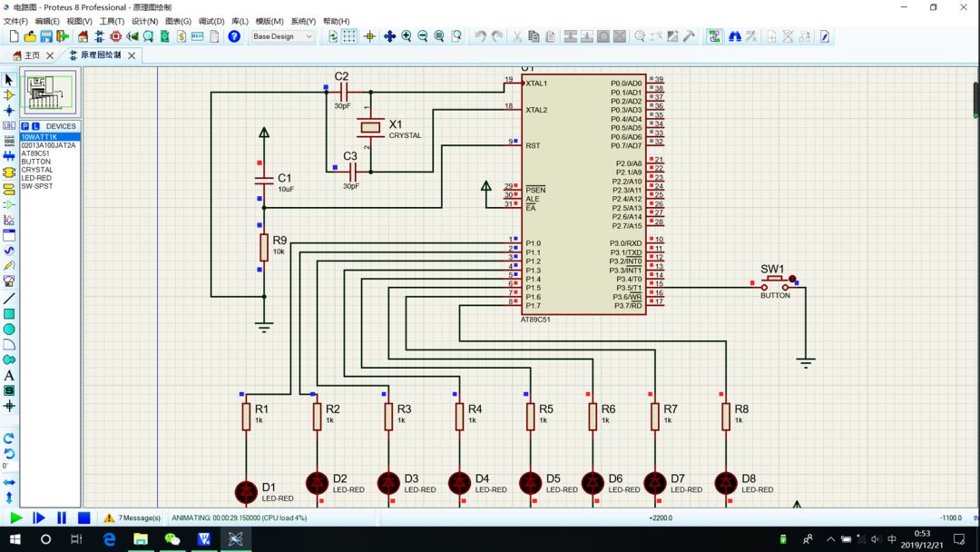Run the simulation with the Play button
The width and height of the screenshot is (980, 552).
point(16,518)
